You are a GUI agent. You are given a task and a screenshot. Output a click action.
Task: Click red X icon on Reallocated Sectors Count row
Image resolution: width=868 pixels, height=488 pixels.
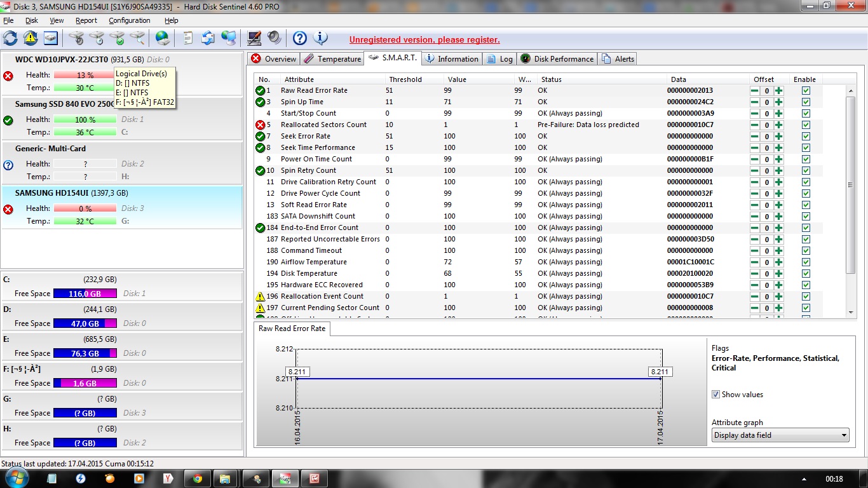coord(261,125)
